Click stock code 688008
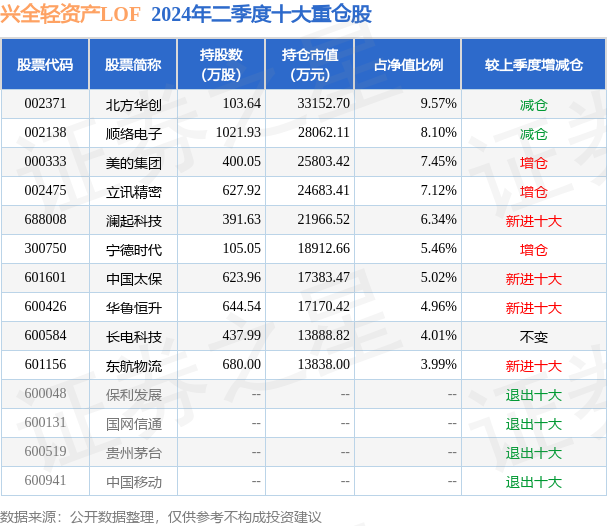Image resolution: width=607 pixels, height=526 pixels. (45, 219)
